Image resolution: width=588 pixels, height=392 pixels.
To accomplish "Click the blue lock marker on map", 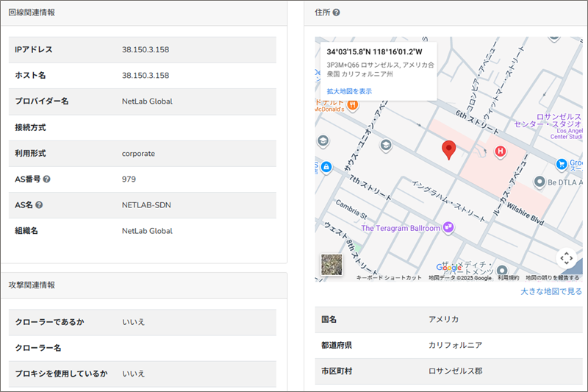I will (327, 168).
